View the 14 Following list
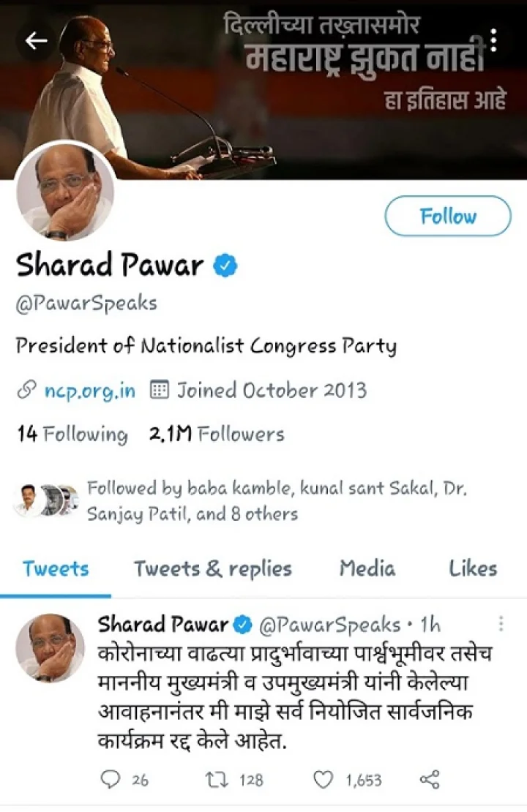This screenshot has width=527, height=812. pos(72,434)
